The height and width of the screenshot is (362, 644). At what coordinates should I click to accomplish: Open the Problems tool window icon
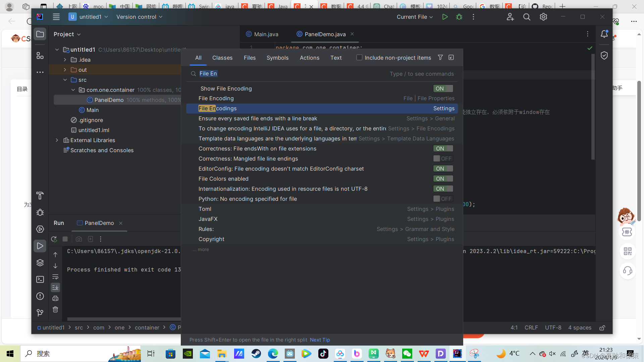40,296
